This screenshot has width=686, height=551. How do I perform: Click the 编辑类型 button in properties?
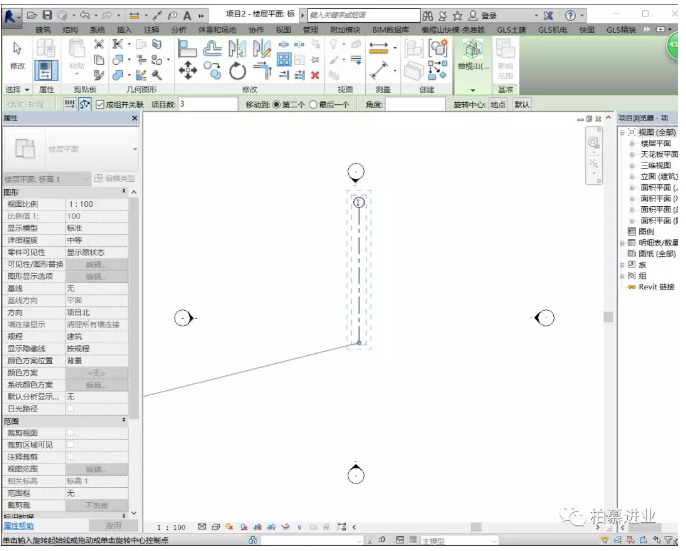tap(115, 179)
